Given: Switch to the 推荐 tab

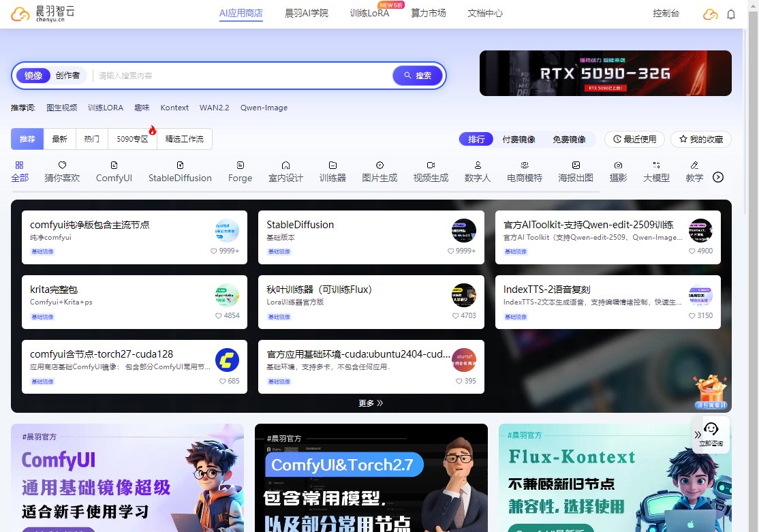Looking at the screenshot, I should pos(27,139).
